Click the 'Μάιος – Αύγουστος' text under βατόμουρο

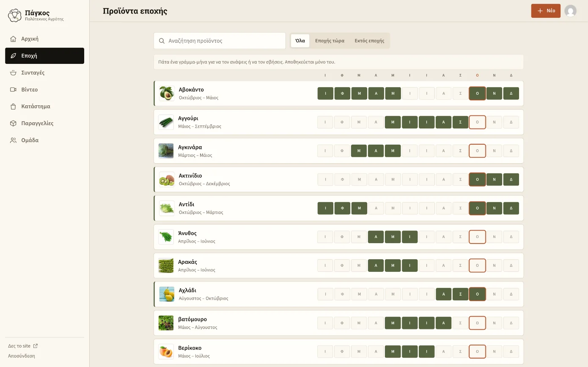point(198,328)
